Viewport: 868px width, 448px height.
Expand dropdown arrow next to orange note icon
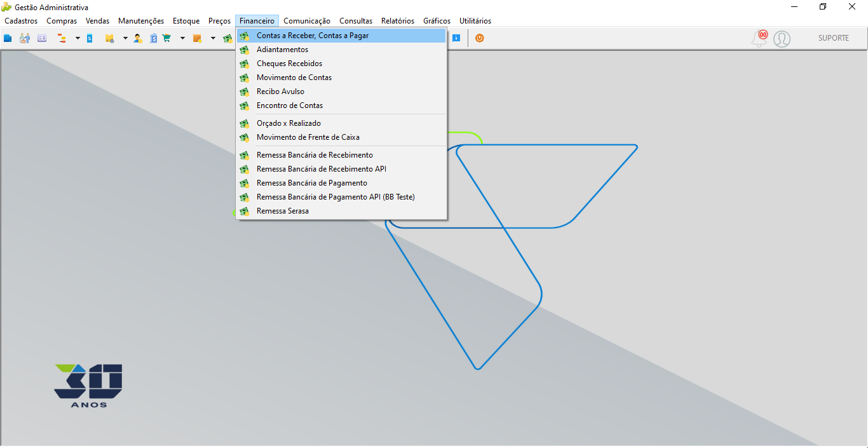tap(213, 38)
